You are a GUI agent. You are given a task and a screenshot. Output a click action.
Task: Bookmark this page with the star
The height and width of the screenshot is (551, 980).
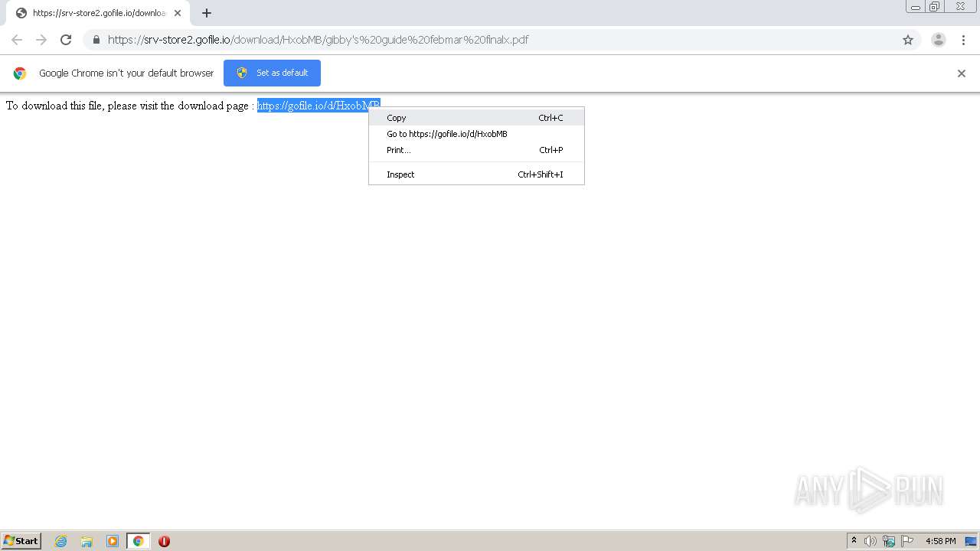(908, 40)
